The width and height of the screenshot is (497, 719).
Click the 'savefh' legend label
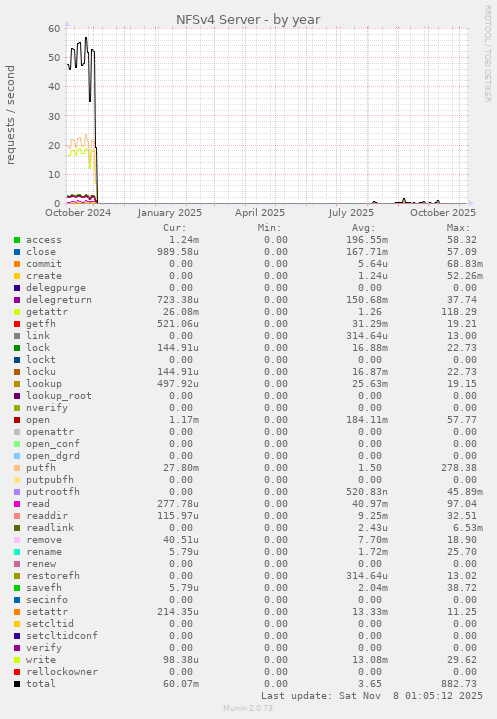(44, 588)
